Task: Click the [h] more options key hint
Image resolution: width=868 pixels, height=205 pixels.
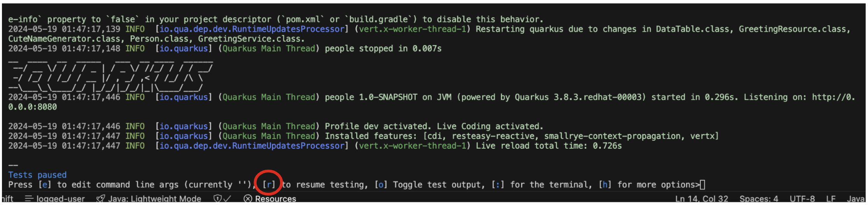Action: 605,185
